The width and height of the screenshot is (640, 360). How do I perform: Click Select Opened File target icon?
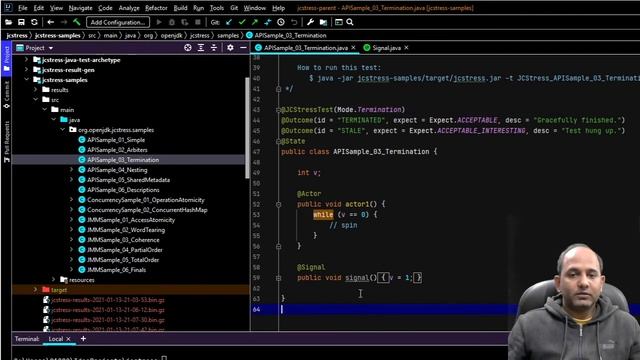188,48
